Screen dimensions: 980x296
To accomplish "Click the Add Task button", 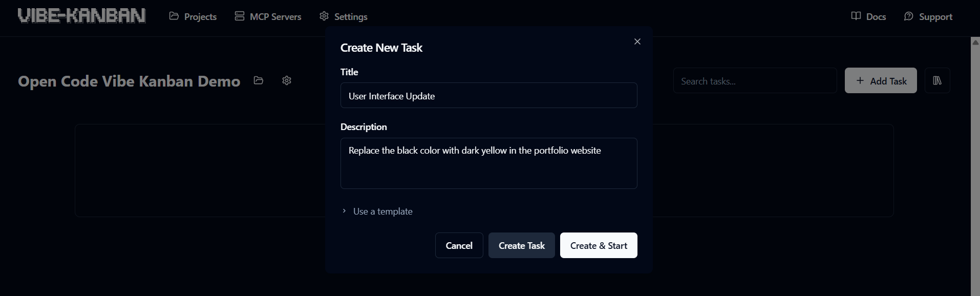I will (881, 80).
